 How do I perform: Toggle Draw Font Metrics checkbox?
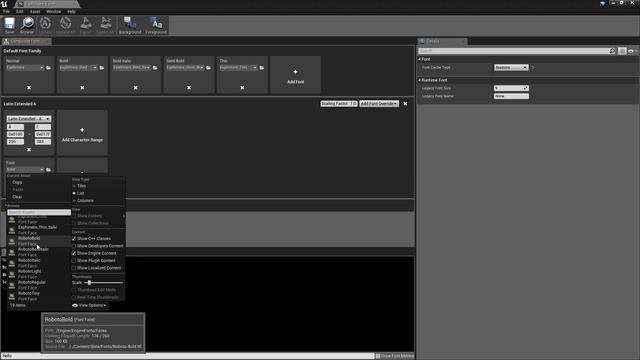tap(378, 356)
